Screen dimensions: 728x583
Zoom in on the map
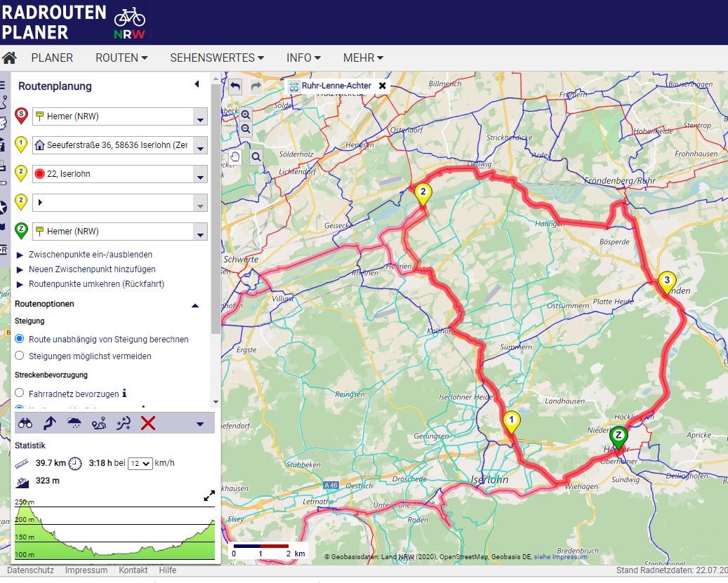point(246,114)
